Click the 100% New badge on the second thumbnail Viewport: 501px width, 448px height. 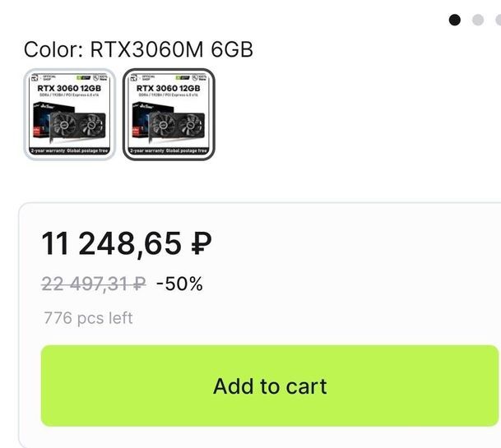(x=199, y=79)
